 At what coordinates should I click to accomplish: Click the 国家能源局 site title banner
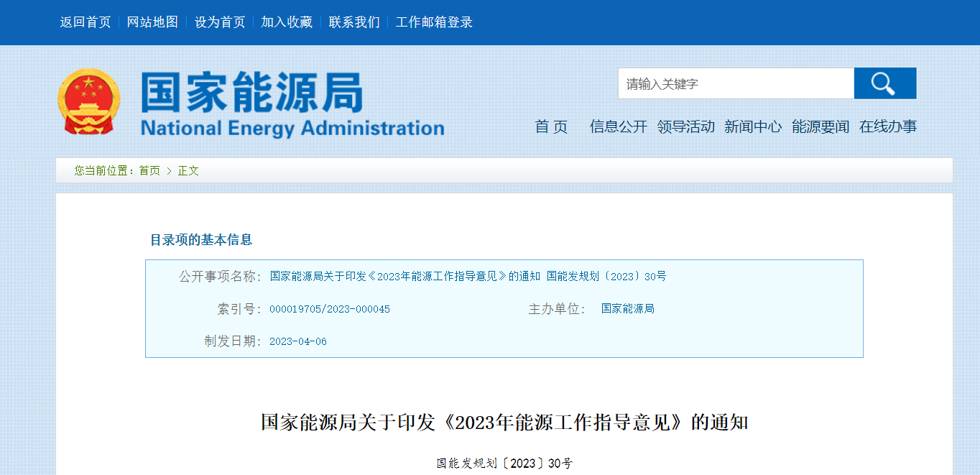(292, 103)
